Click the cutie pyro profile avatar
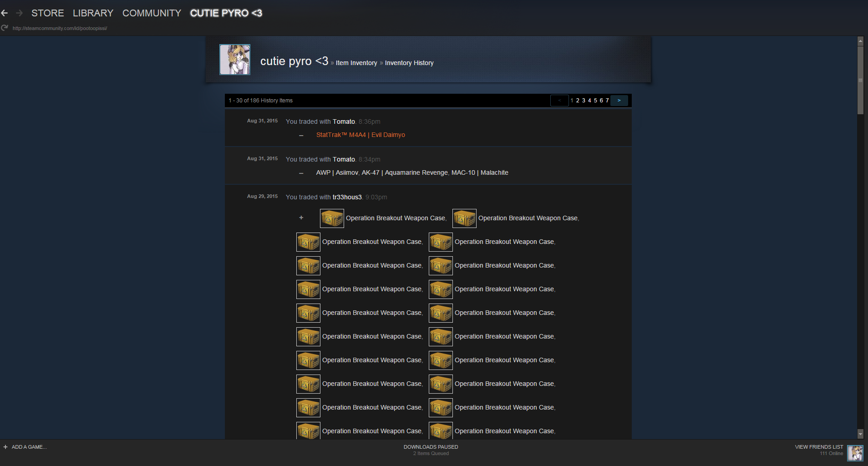 tap(235, 60)
